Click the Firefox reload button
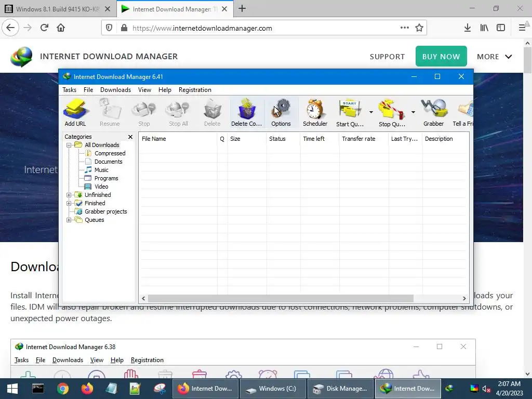Image resolution: width=532 pixels, height=399 pixels. (x=44, y=28)
